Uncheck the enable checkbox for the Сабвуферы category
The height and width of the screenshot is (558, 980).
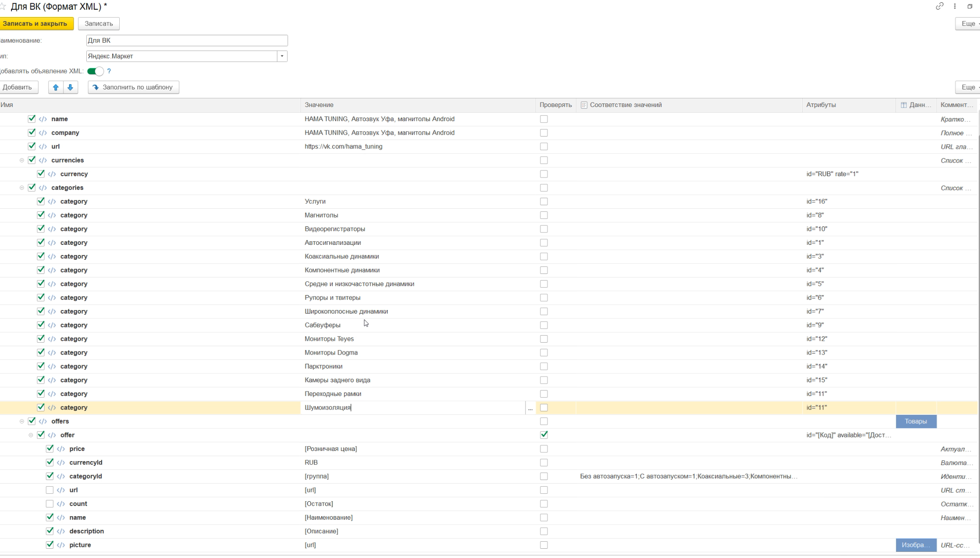click(41, 325)
